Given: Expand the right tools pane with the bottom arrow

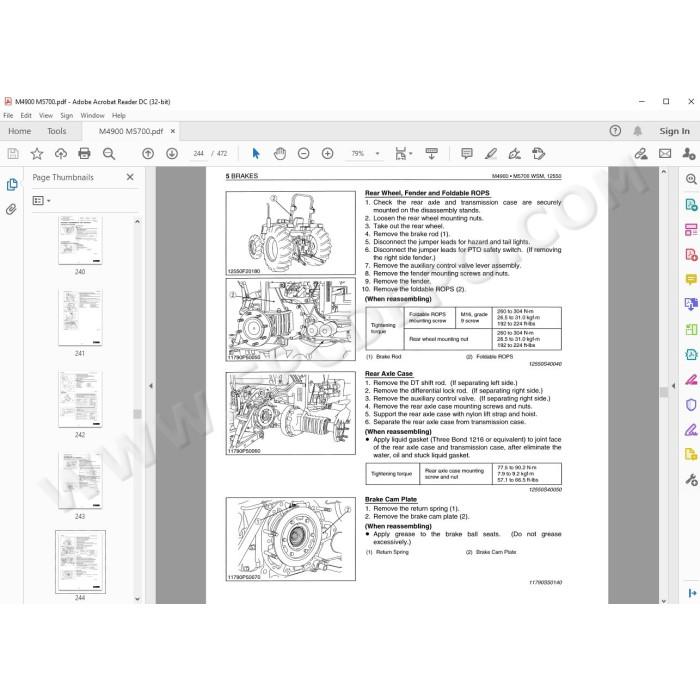Looking at the screenshot, I should [692, 593].
